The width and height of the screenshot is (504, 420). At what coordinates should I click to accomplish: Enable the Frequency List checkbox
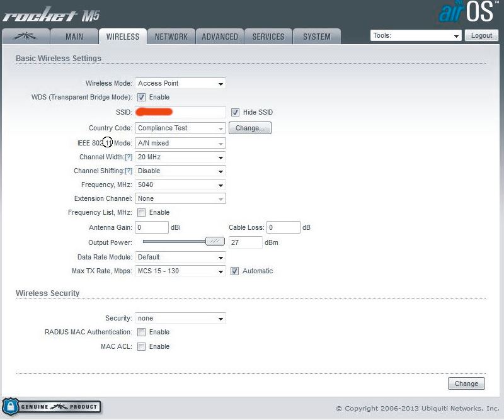[x=141, y=212]
